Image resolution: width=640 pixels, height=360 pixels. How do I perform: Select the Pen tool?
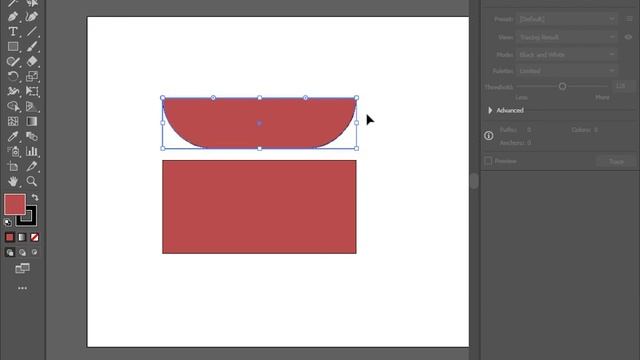pos(13,17)
